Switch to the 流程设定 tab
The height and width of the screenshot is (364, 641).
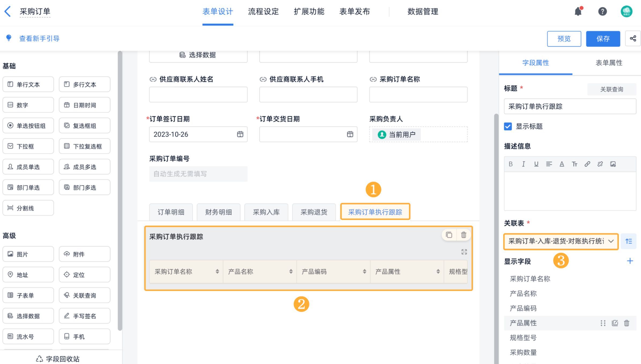(x=263, y=12)
